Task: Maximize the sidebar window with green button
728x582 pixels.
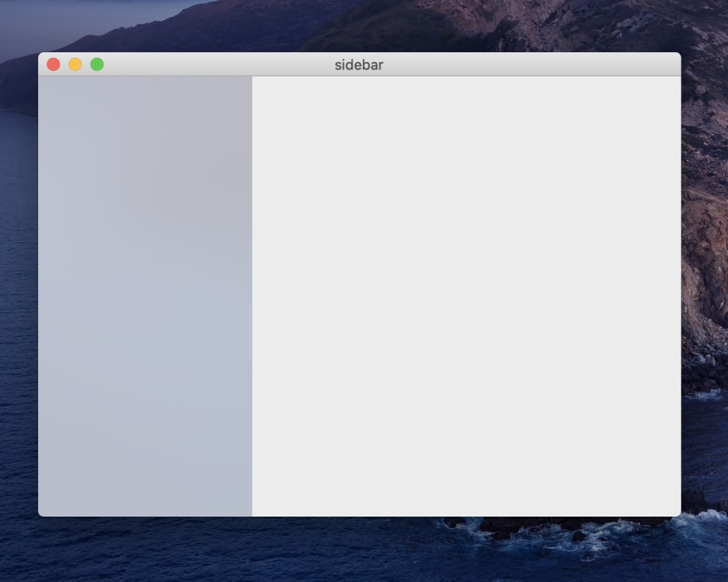Action: click(97, 65)
